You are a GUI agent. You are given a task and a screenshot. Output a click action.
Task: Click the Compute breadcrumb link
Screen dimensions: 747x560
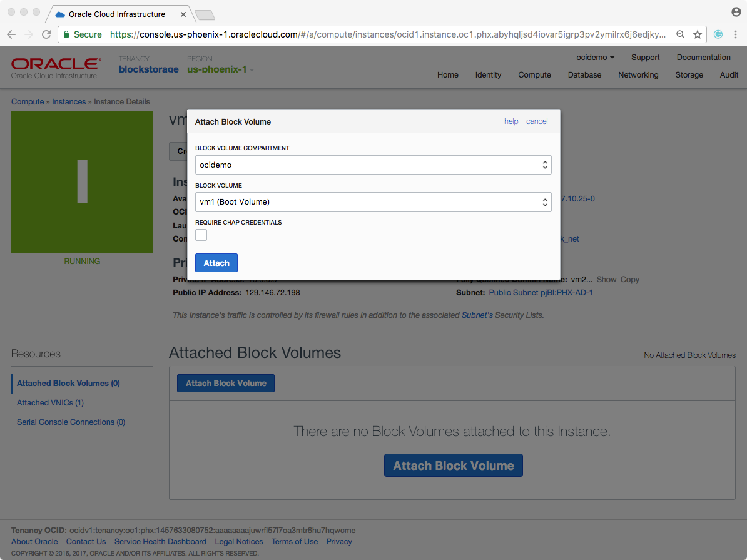28,101
